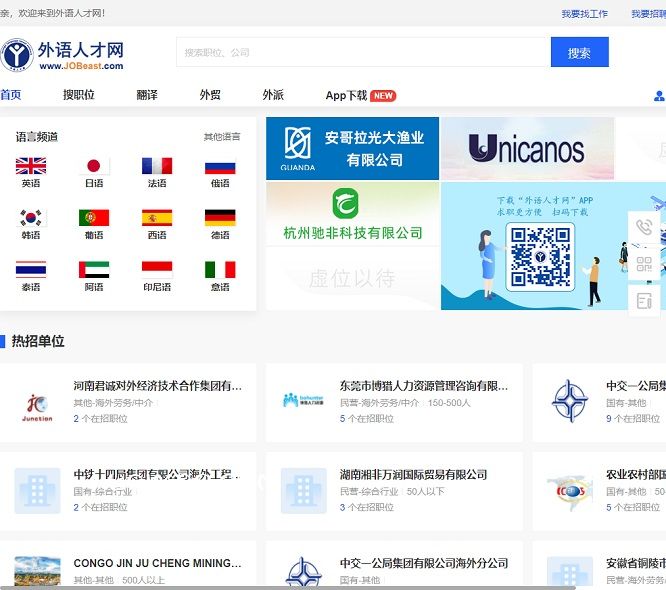Open the 外派 navigation tab

(x=273, y=95)
